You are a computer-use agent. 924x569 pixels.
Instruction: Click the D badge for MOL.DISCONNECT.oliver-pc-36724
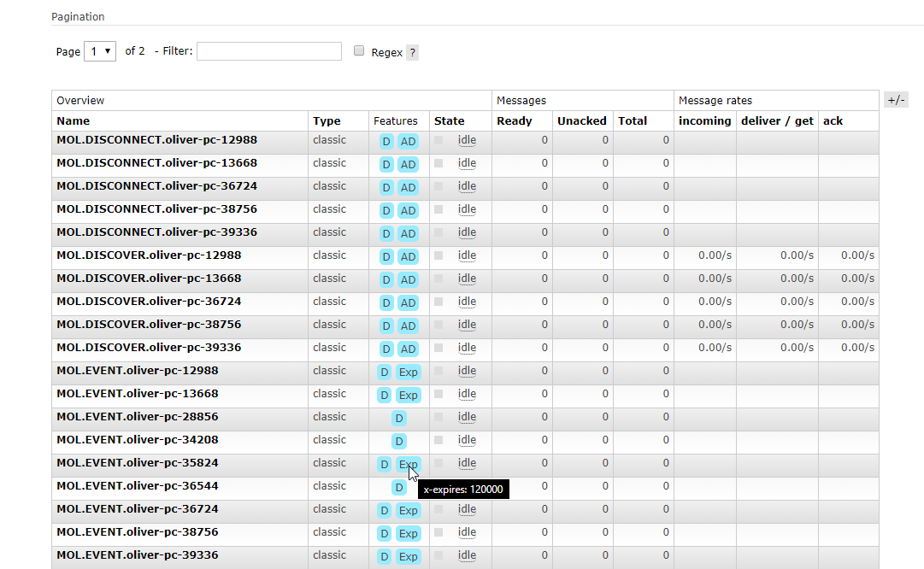(x=386, y=187)
